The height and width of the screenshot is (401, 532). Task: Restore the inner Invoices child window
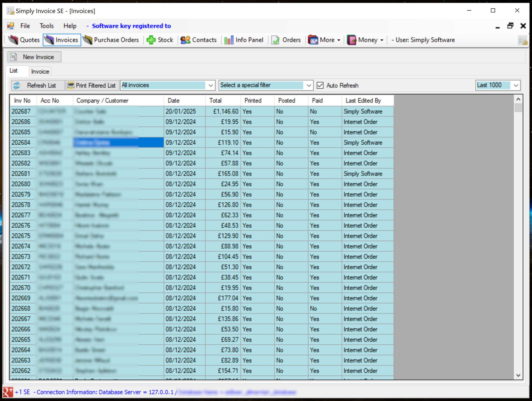(x=510, y=26)
